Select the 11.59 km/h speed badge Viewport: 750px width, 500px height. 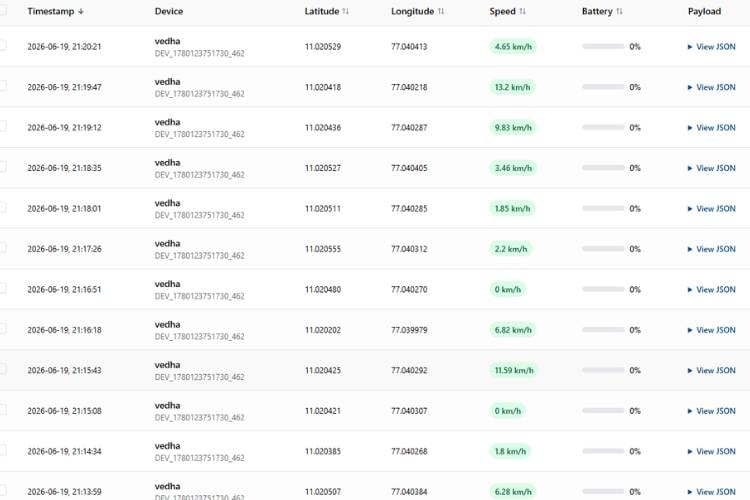click(x=514, y=371)
